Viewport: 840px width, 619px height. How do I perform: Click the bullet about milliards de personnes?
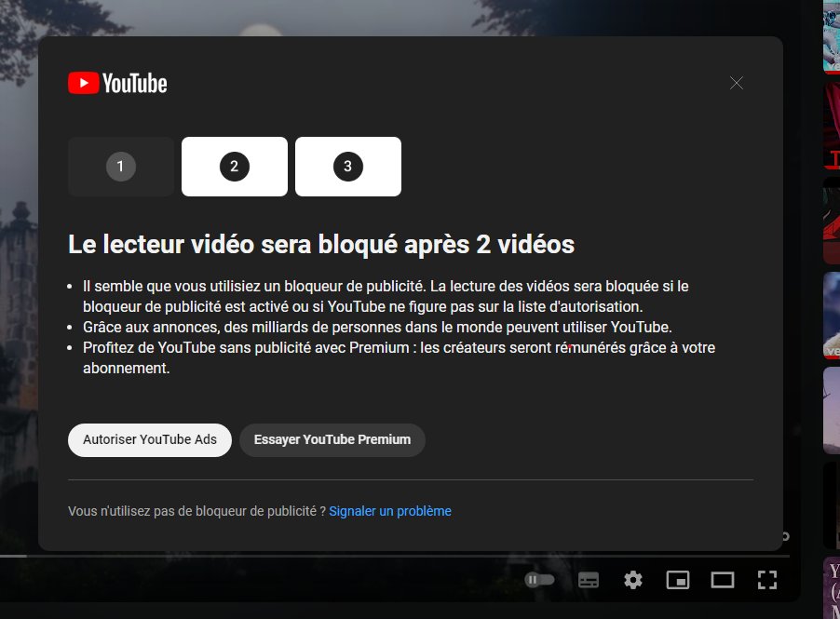(377, 327)
